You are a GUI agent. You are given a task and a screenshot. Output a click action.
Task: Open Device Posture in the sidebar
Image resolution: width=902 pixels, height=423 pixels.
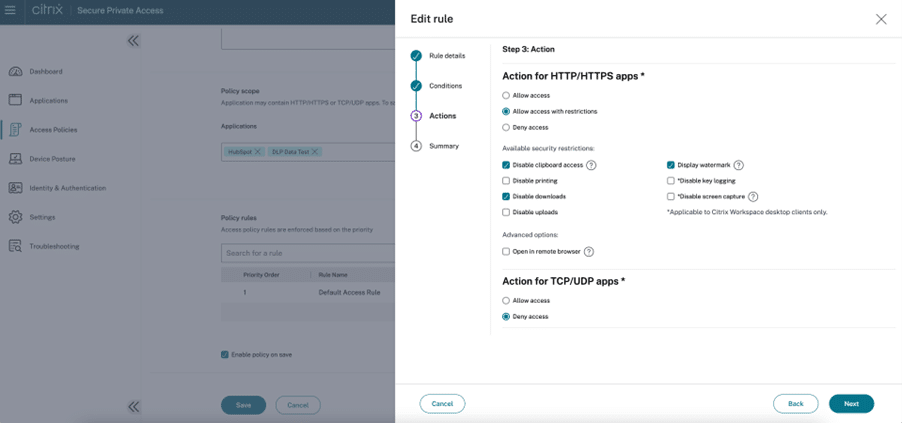[52, 159]
